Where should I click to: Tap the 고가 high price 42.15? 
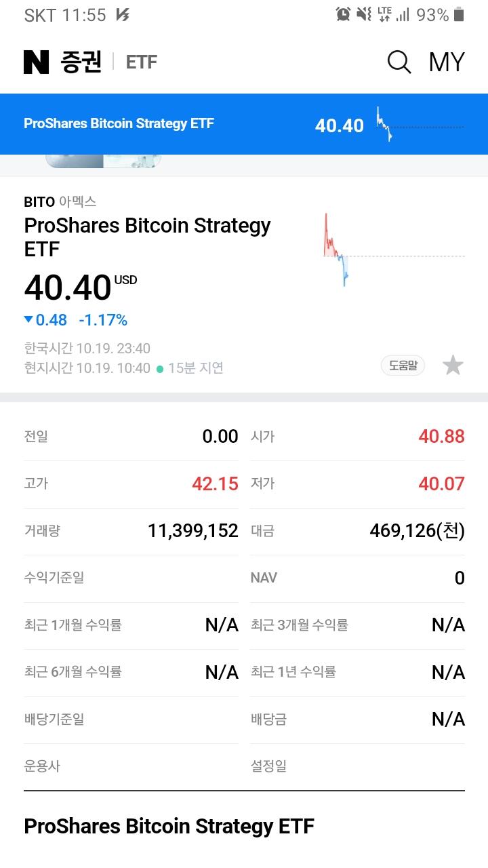point(215,484)
